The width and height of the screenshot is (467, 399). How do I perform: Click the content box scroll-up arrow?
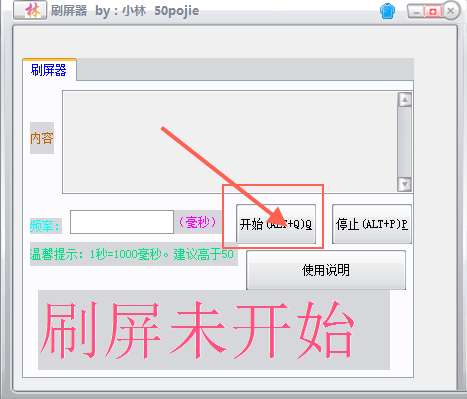pos(405,100)
